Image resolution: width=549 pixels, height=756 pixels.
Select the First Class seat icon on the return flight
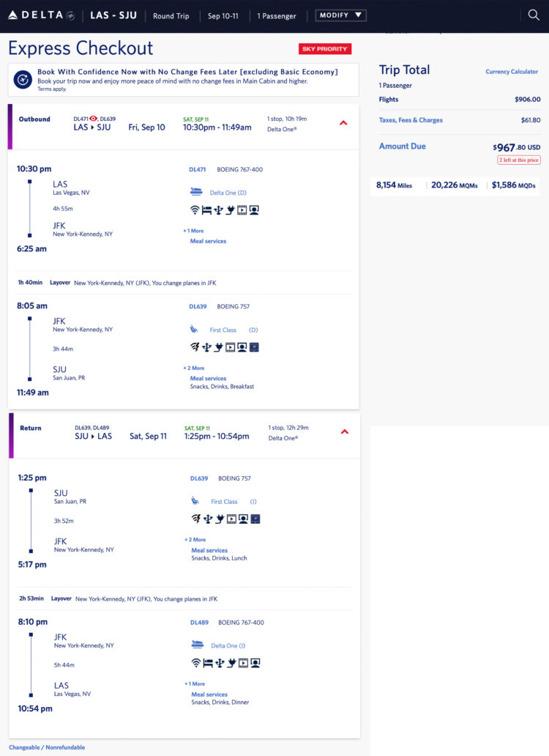pos(193,501)
